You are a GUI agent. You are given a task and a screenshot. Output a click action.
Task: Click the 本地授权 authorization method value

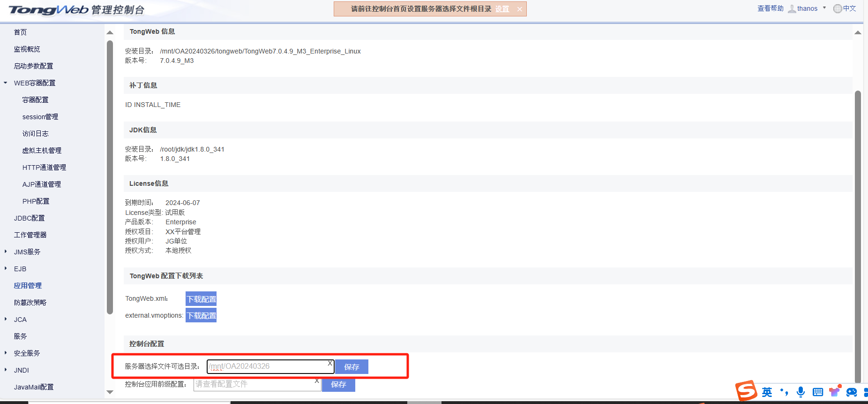point(178,251)
